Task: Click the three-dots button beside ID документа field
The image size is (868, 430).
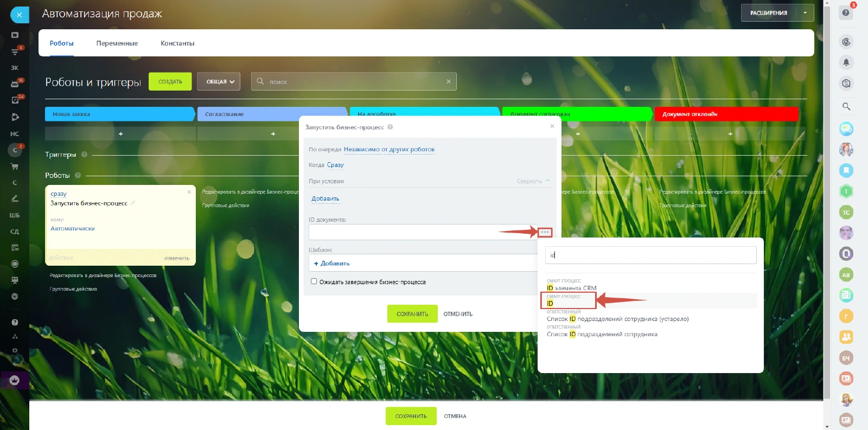Action: coord(545,232)
